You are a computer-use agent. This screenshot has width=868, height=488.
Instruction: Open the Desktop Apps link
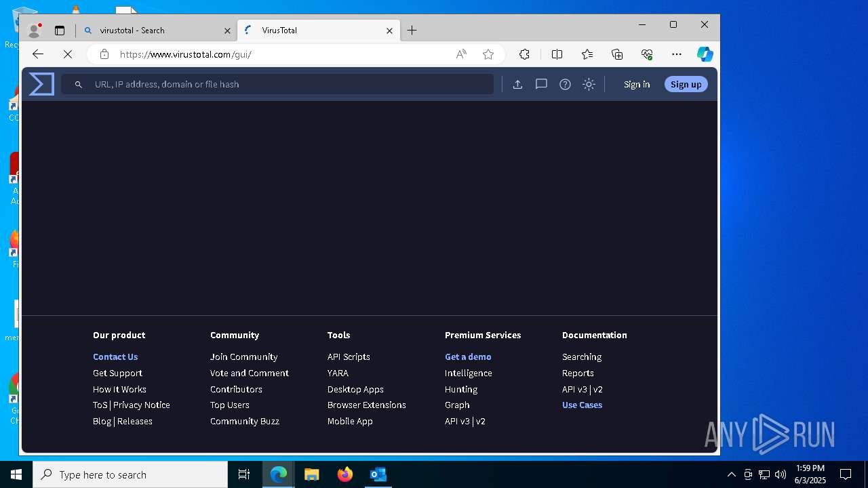[355, 389]
